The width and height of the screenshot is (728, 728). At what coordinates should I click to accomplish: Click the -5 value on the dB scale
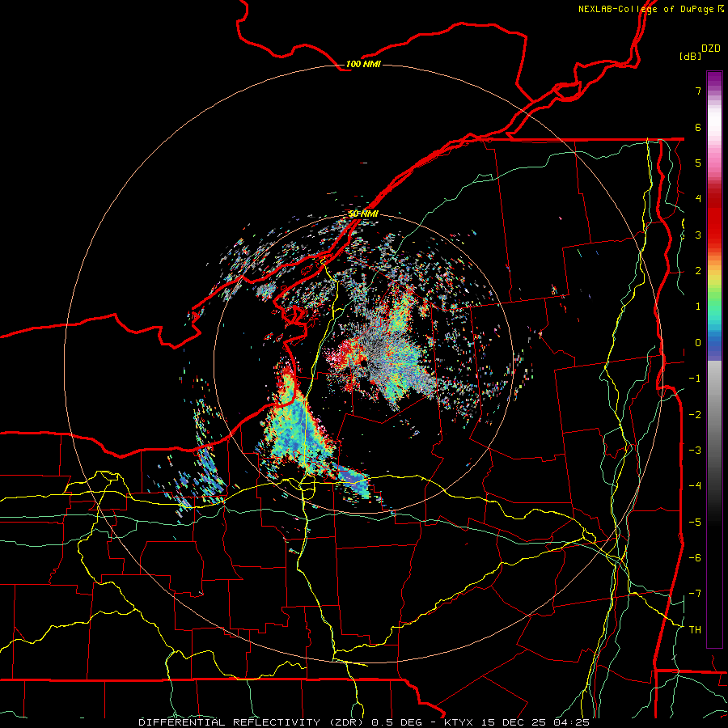[x=695, y=523]
